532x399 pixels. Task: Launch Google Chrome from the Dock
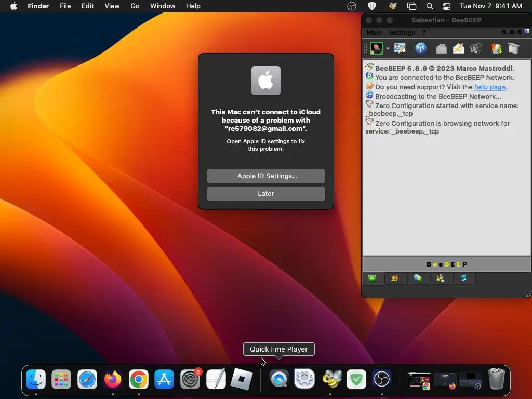[x=138, y=379]
